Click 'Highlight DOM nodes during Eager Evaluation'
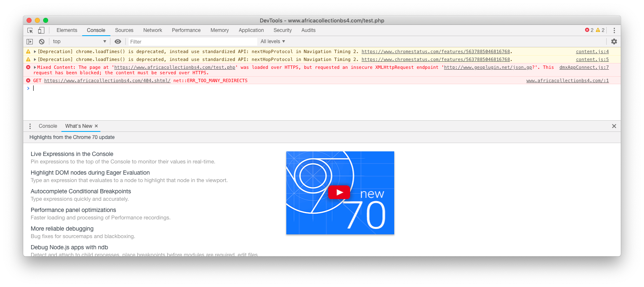 pyautogui.click(x=90, y=173)
